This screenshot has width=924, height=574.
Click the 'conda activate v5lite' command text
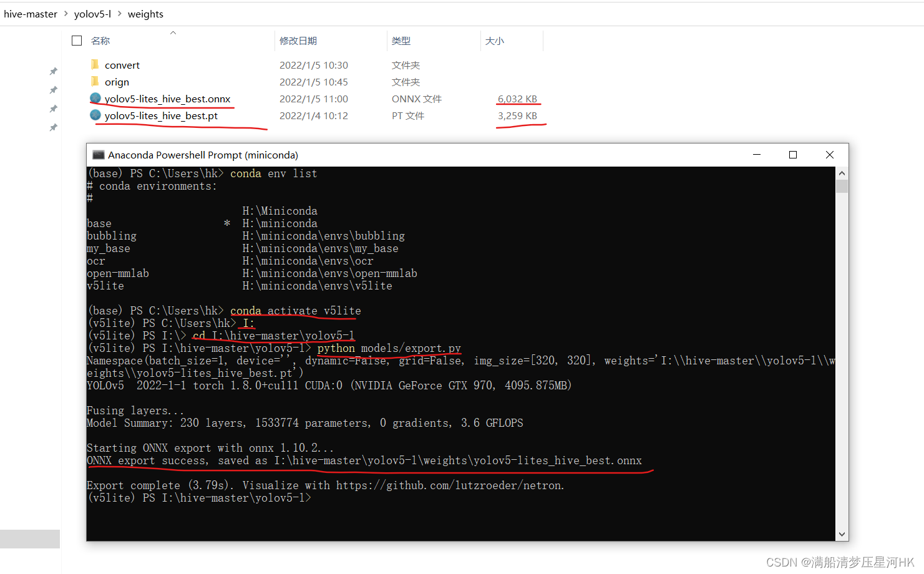click(296, 311)
